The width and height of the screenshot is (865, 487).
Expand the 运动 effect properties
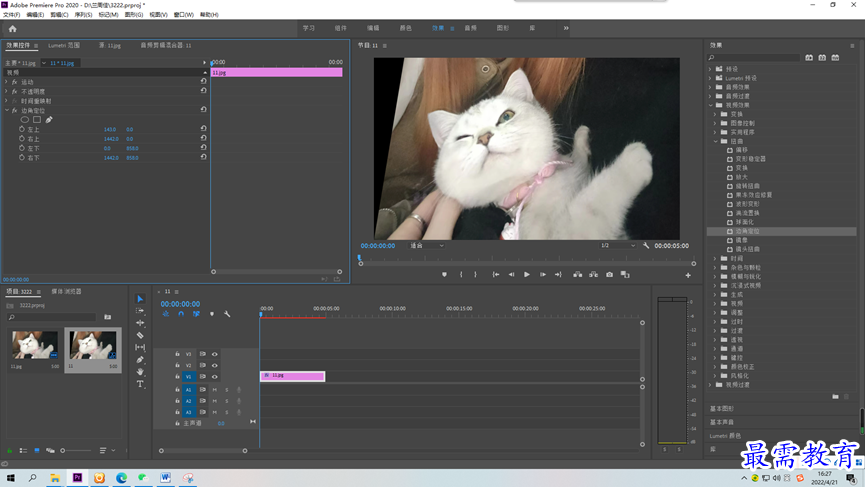pos(7,82)
